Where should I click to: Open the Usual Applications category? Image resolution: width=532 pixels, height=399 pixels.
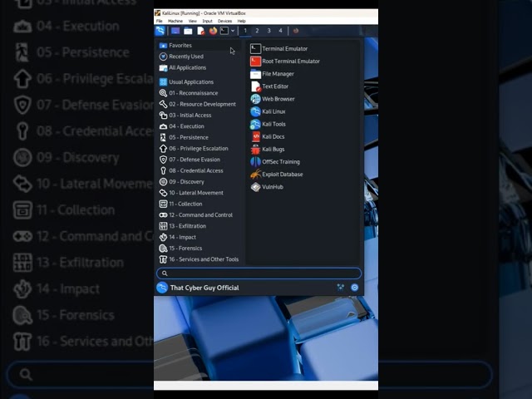pos(199,81)
